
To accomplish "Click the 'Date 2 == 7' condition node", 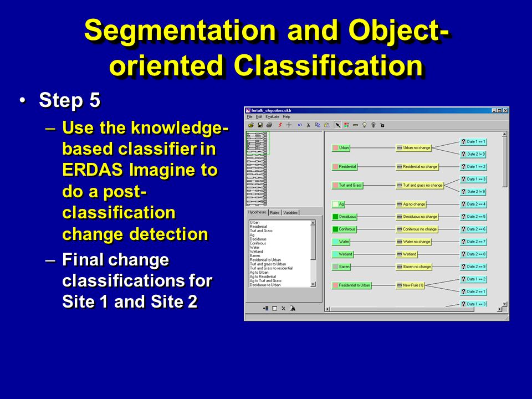I will [473, 242].
